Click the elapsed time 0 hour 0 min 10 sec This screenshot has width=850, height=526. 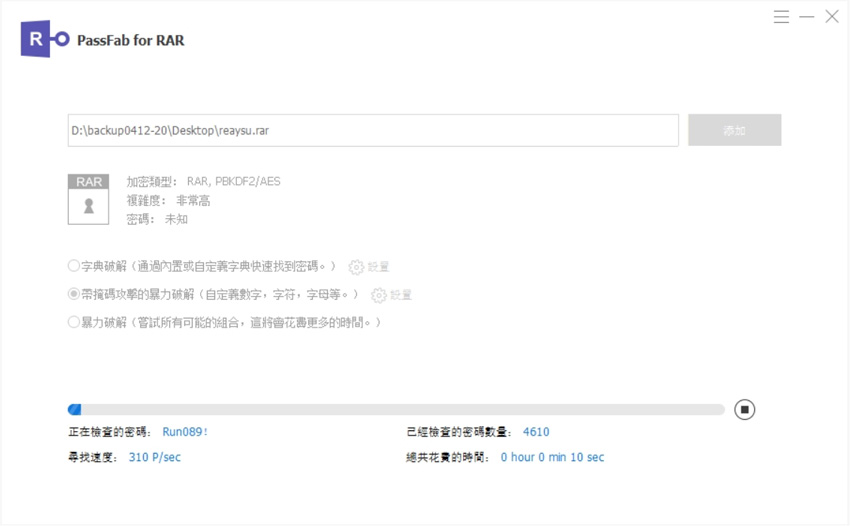(x=552, y=457)
